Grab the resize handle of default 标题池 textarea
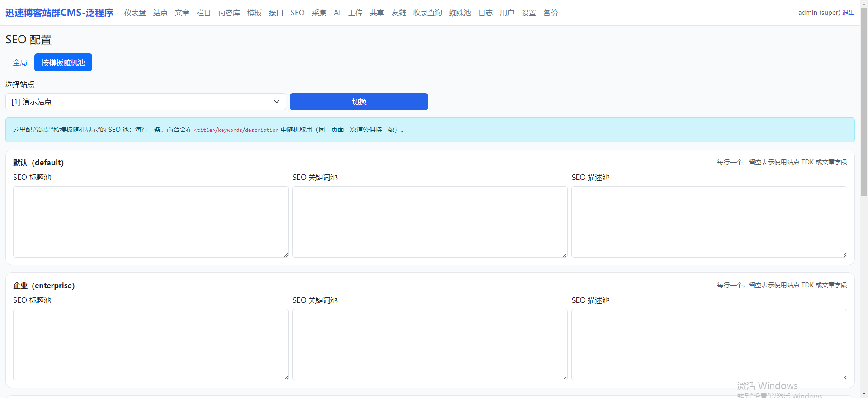This screenshot has width=868, height=398. pos(286,255)
